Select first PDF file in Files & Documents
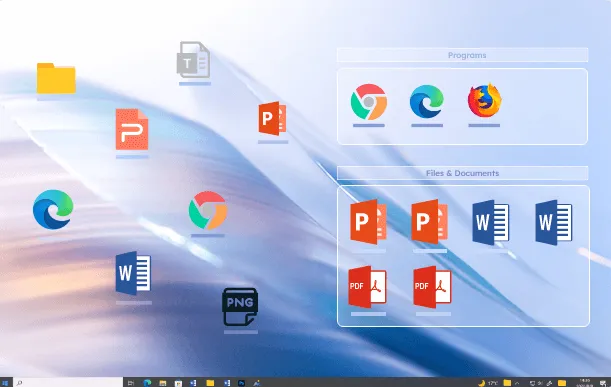Viewport: 611px width, 387px height. coord(367,287)
